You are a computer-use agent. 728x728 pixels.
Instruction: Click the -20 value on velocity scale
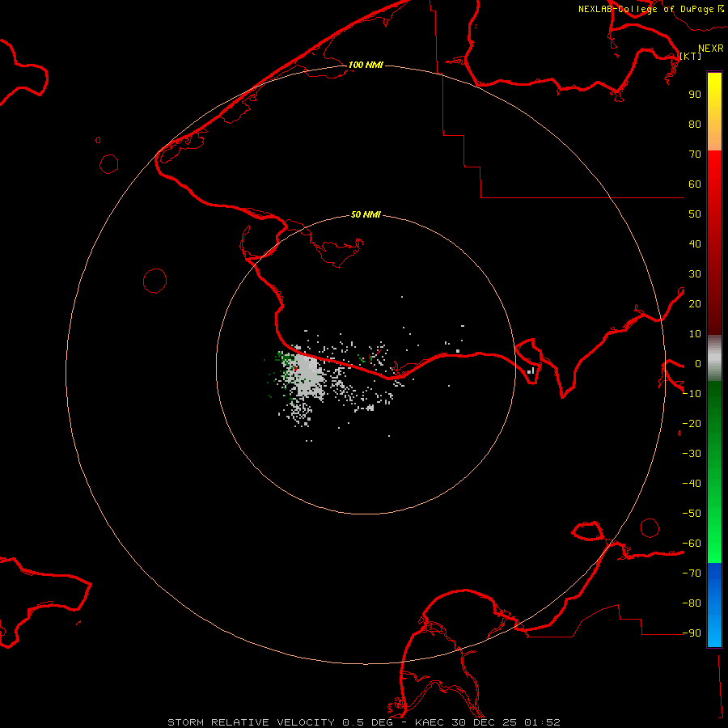coord(692,424)
